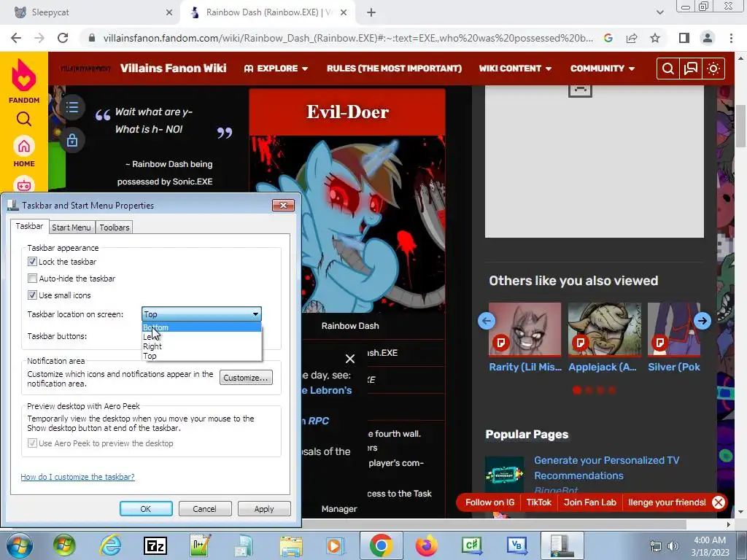Choose the Top option in the list
Image resolution: width=747 pixels, height=560 pixels.
(201, 356)
